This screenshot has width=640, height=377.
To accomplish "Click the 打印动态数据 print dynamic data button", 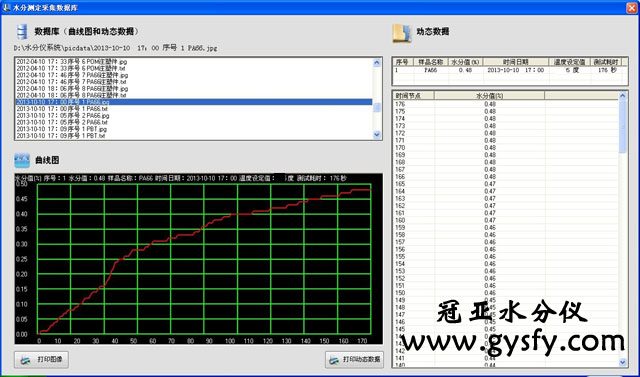I will pos(354,359).
